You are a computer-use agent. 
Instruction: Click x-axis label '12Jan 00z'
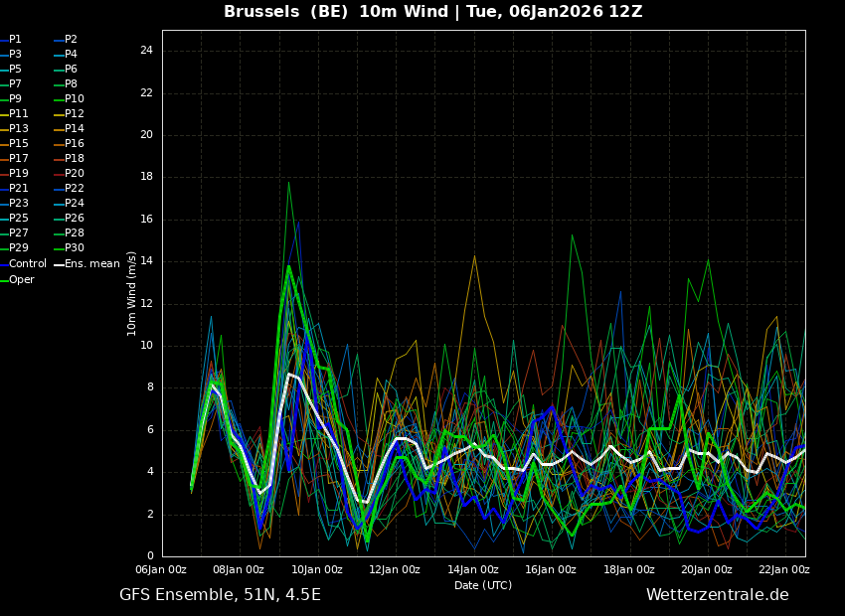(x=395, y=569)
